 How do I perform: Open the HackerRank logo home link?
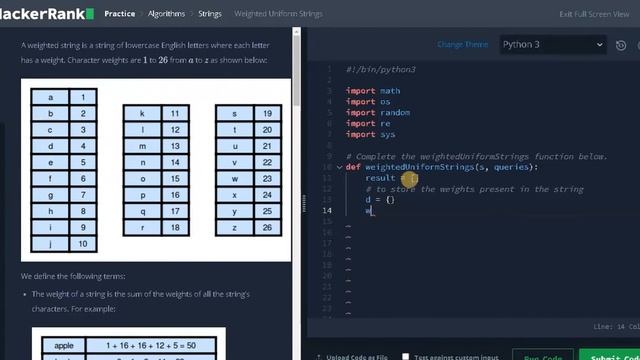pos(47,13)
